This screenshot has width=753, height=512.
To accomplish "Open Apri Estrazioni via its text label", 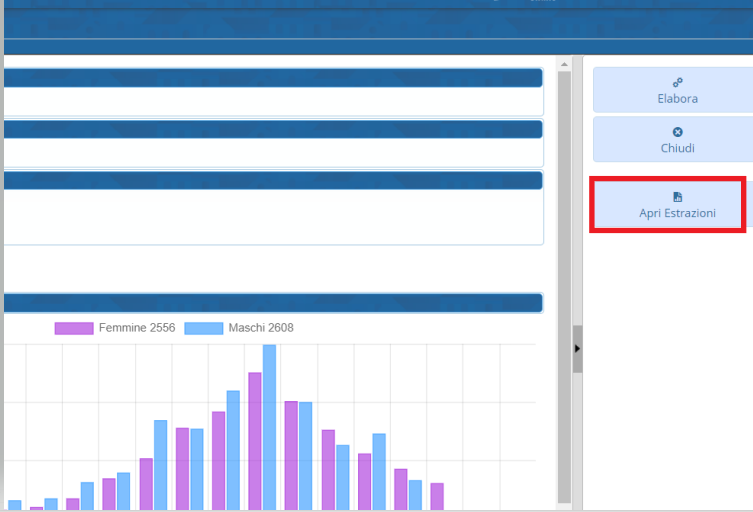I will (677, 214).
